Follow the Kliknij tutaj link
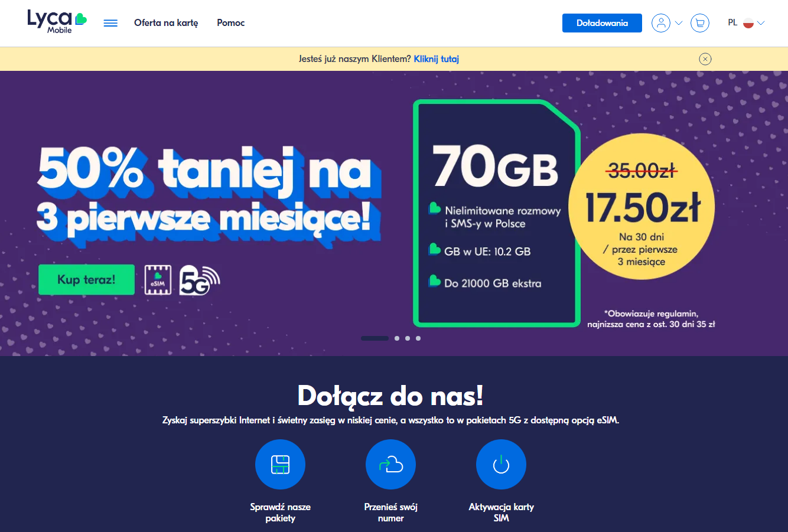The height and width of the screenshot is (532, 788). (x=436, y=59)
